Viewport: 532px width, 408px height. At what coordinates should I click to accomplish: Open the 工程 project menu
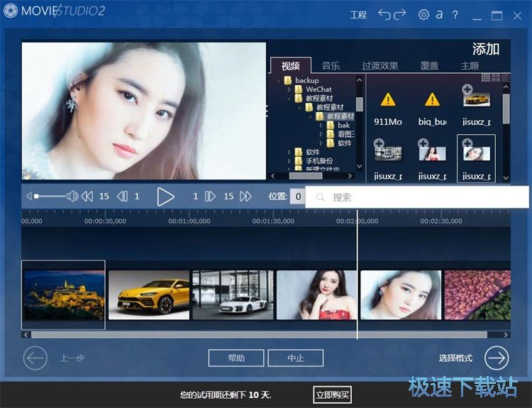(358, 15)
